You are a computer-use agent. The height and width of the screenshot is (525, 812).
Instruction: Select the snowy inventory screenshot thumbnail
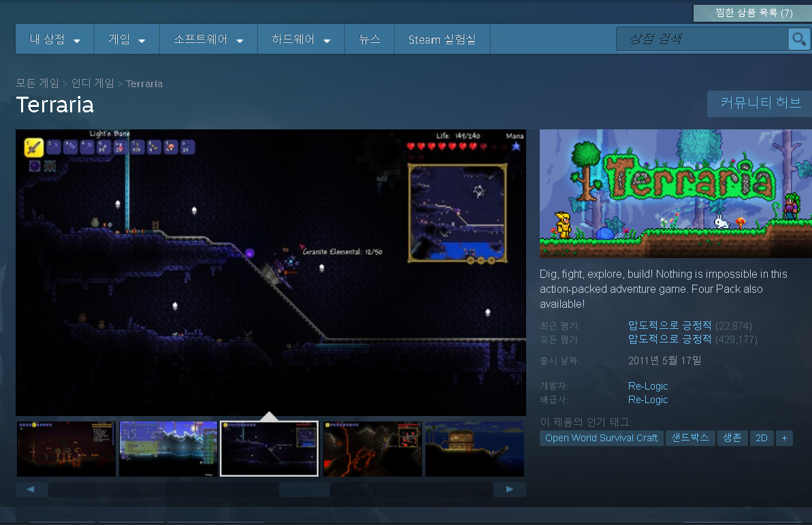tap(168, 449)
